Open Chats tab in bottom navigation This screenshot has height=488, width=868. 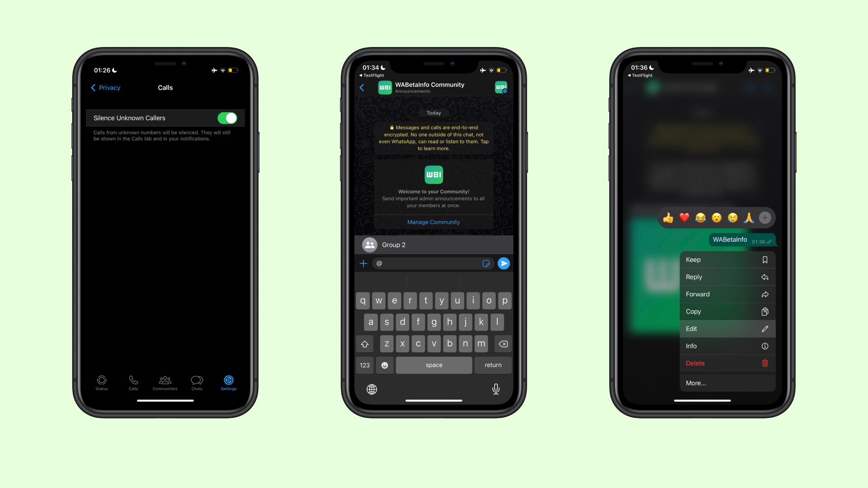tap(196, 383)
